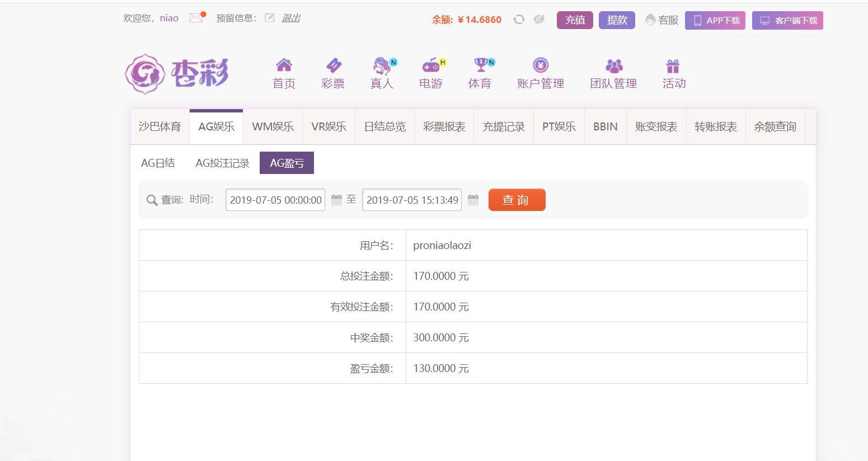
Task: Open the 转账报表 tab
Action: coord(716,127)
